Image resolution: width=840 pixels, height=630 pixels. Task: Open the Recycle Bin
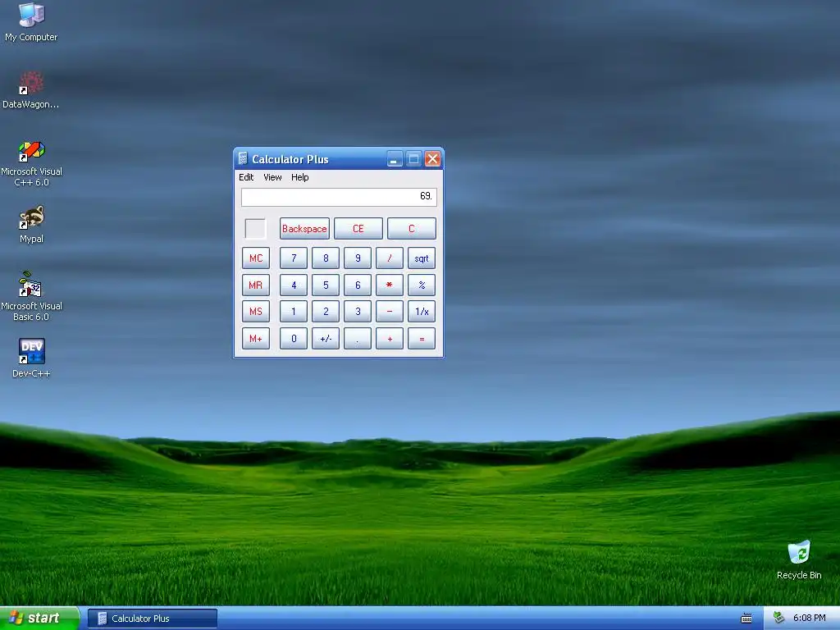click(799, 559)
